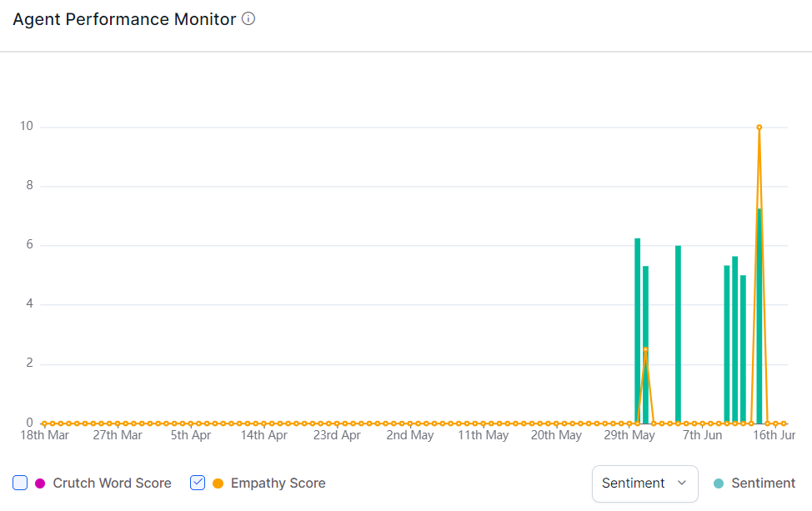Image resolution: width=812 pixels, height=511 pixels.
Task: Enable the Crutch Word Score checkbox
Action: click(x=20, y=483)
